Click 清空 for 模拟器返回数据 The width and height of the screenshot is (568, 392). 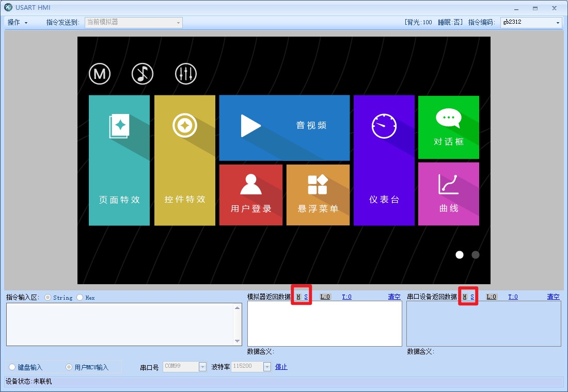[x=394, y=297]
